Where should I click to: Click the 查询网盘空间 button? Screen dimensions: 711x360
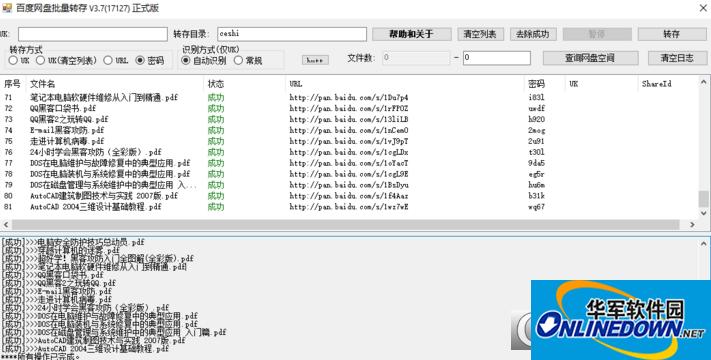pos(590,58)
